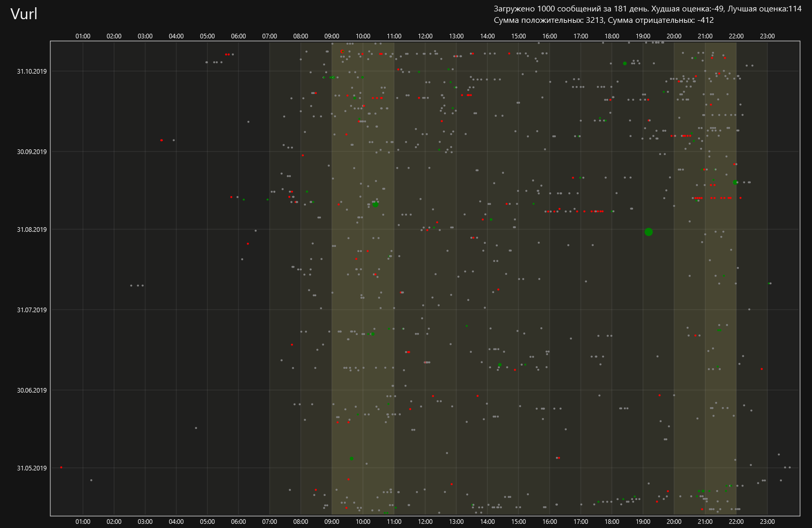Click the 04:00 label on the bottom time axis
This screenshot has height=528, width=812.
(176, 521)
